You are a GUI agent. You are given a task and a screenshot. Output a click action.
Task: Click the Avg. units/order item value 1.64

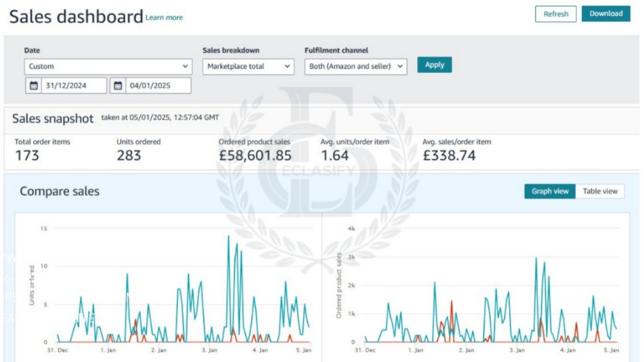pyautogui.click(x=334, y=155)
